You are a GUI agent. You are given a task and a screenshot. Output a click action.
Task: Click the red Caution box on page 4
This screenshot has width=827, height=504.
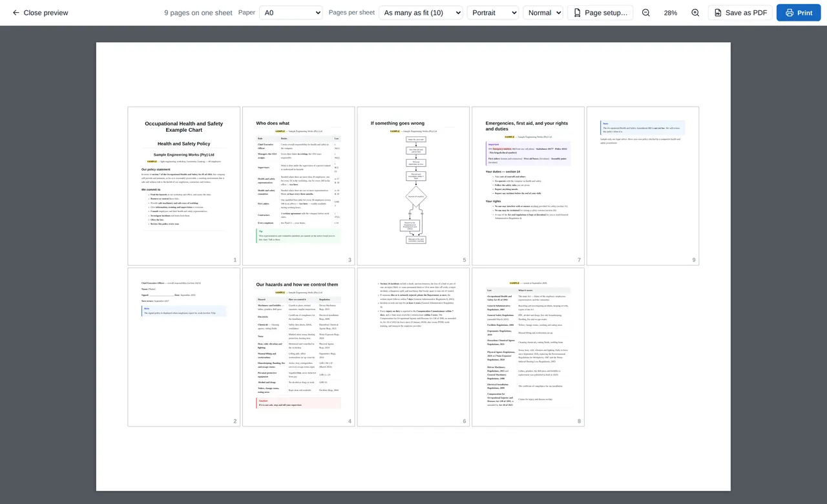pos(298,403)
